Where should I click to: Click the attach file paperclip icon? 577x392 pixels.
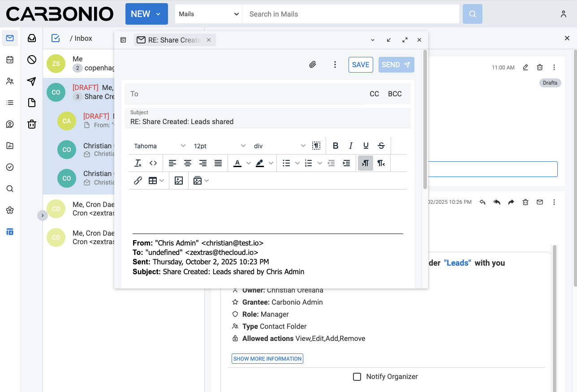(313, 65)
